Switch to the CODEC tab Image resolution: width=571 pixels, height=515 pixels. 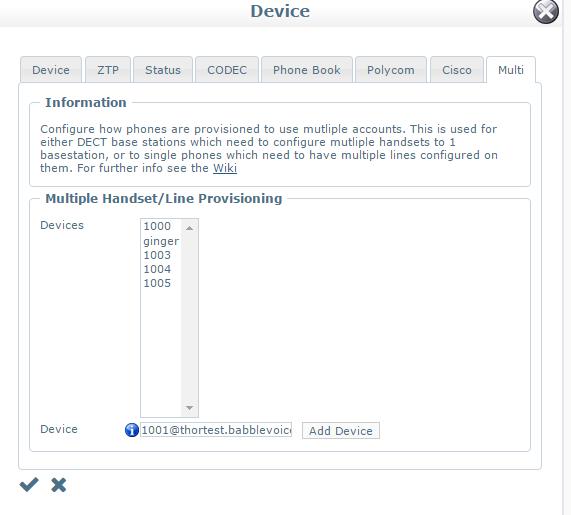pyautogui.click(x=227, y=70)
